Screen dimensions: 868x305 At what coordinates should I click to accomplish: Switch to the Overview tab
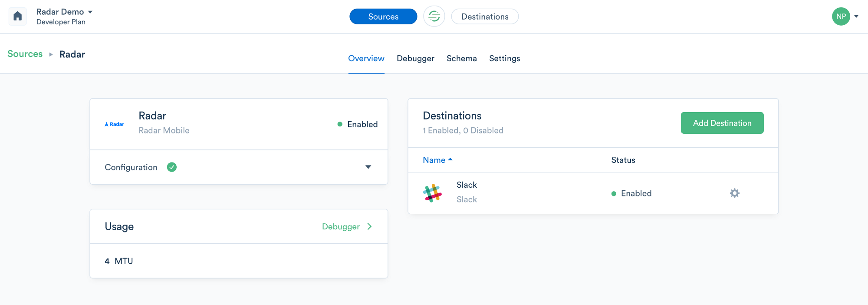pyautogui.click(x=366, y=58)
